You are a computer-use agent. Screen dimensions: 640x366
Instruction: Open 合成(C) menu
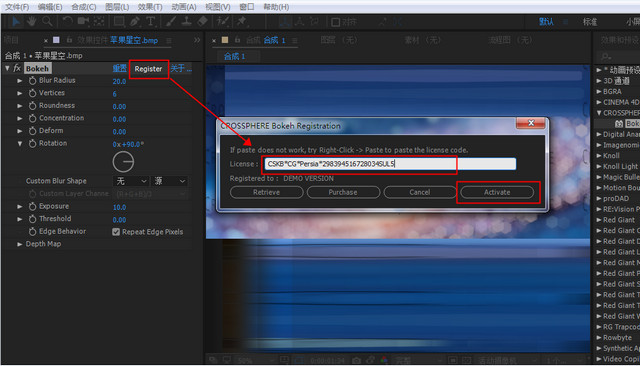tap(84, 7)
